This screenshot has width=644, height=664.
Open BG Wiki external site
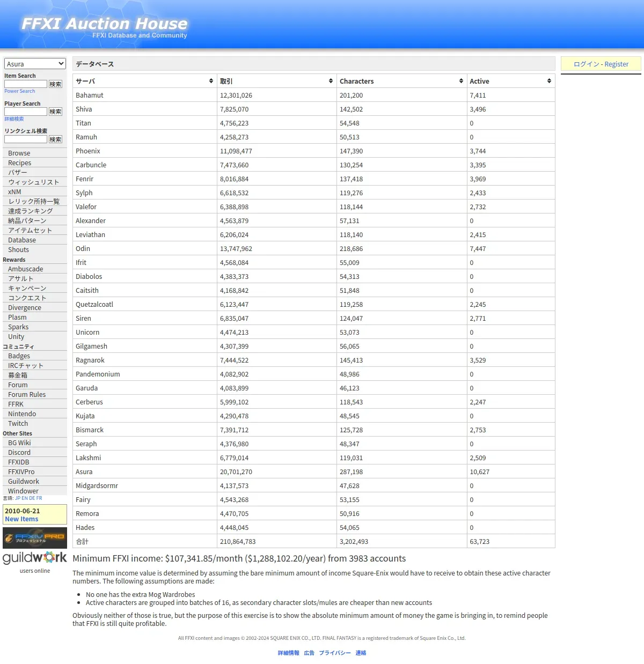[x=35, y=442]
